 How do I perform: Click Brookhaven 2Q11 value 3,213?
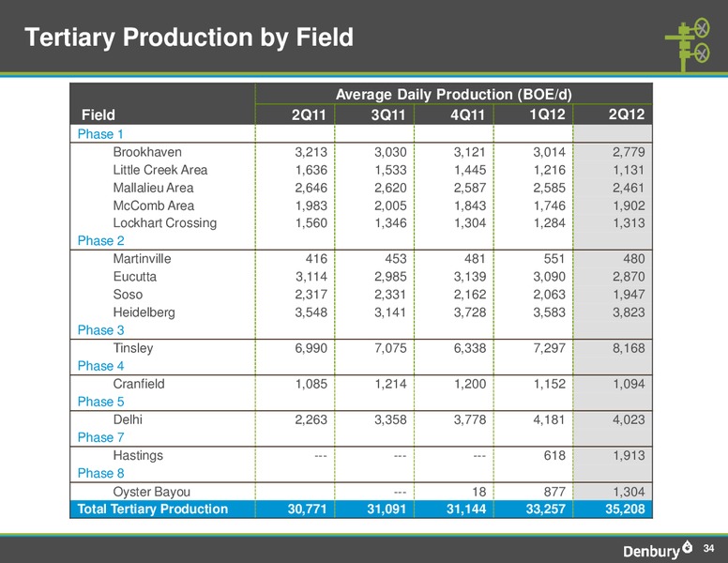click(311, 152)
